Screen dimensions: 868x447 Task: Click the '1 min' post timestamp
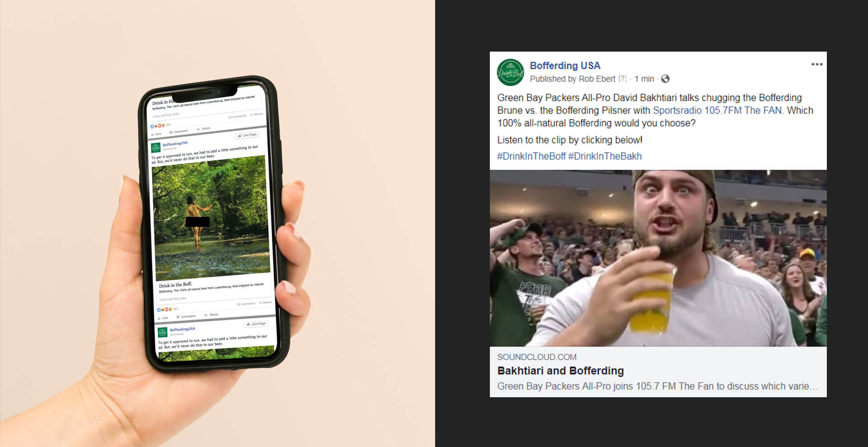pyautogui.click(x=644, y=79)
